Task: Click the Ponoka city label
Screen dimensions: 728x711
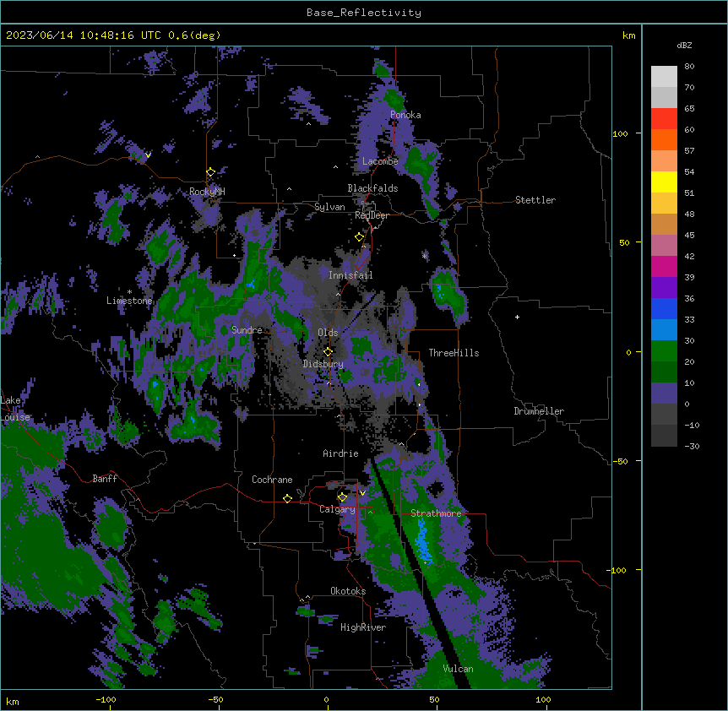Action: [x=405, y=115]
